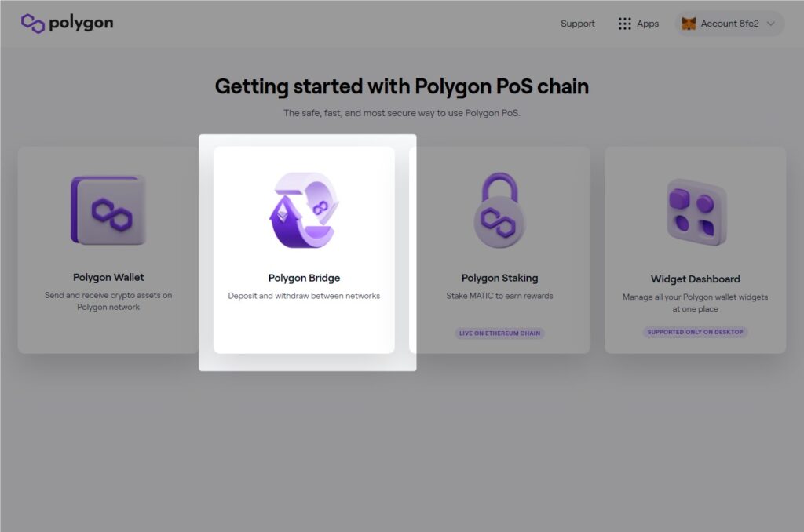Click the Polygon Staking padlock icon
This screenshot has width=804, height=532.
tap(499, 210)
